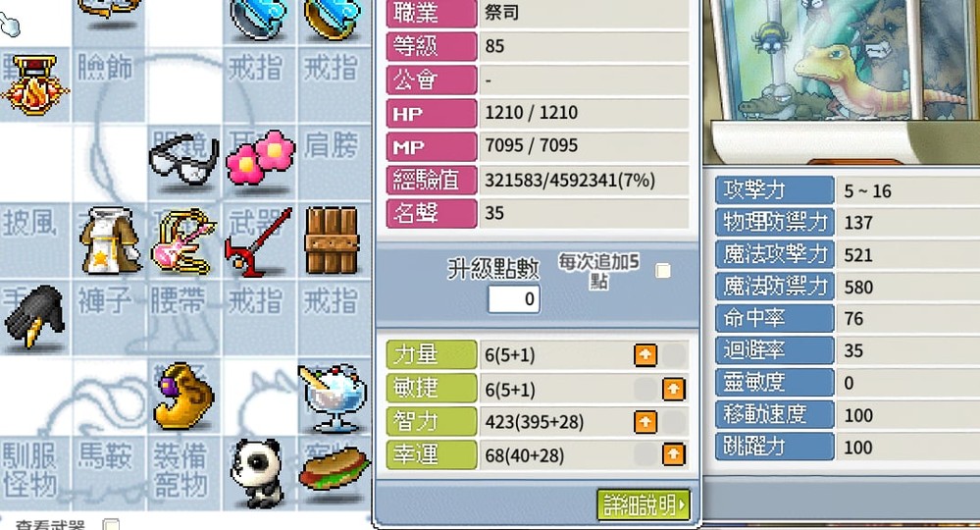This screenshot has height=530, width=980.
Task: Select the flame medal icon
Action: pyautogui.click(x=34, y=85)
